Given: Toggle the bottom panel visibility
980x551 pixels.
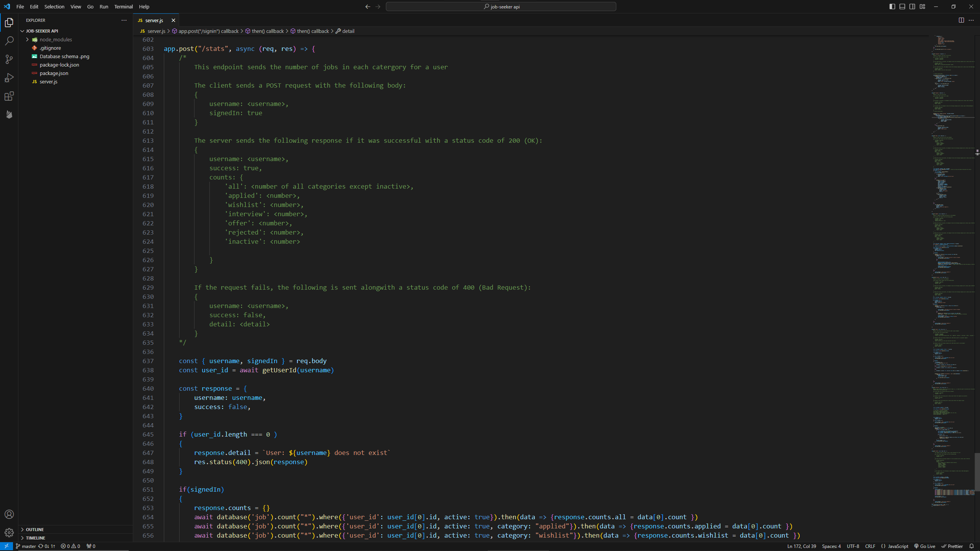Looking at the screenshot, I should tap(902, 7).
